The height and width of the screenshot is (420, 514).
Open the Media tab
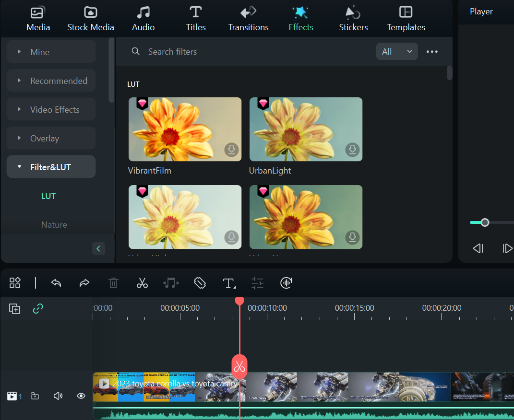pos(38,19)
